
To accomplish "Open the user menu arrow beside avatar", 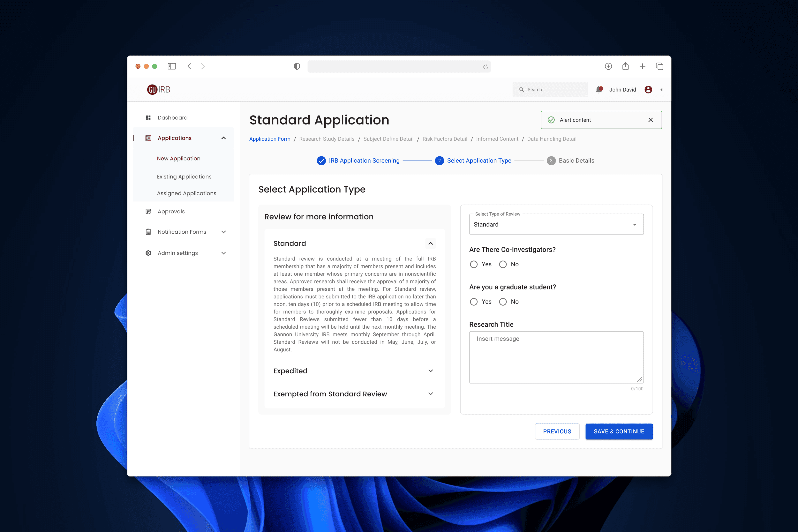I will 661,90.
